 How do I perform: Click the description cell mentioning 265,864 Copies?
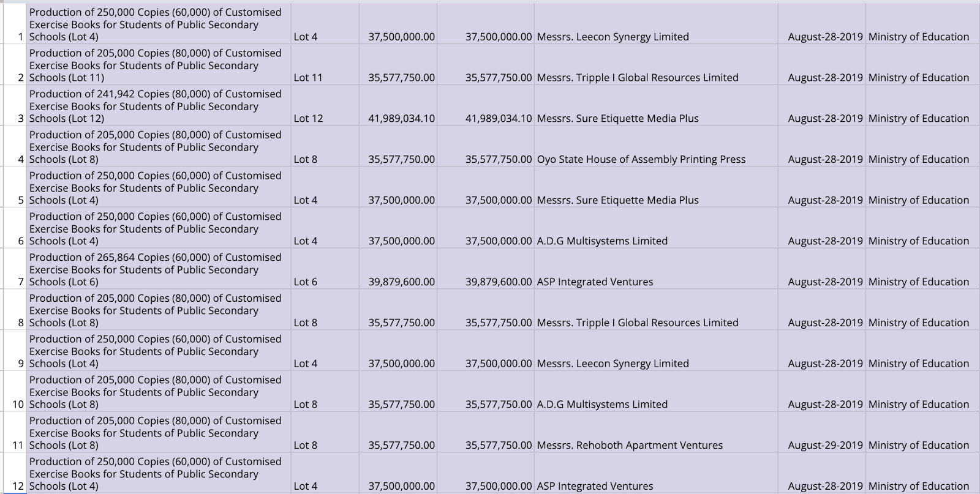click(156, 269)
